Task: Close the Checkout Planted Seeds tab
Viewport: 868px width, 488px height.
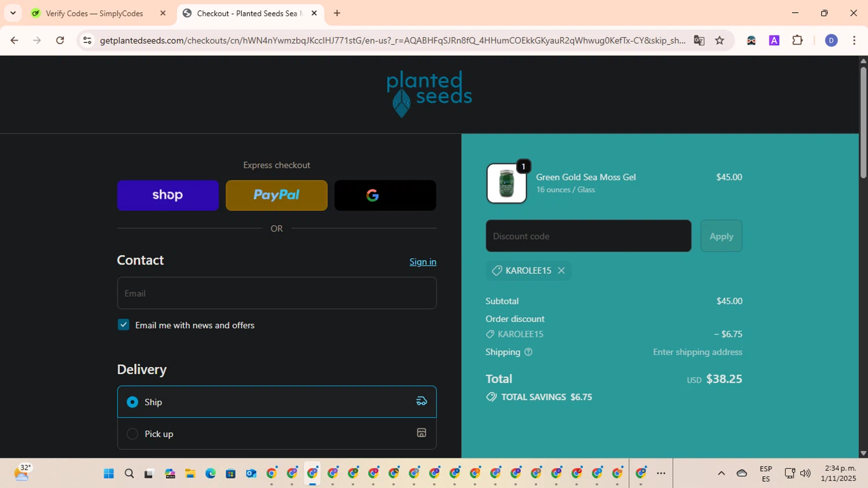Action: [314, 13]
